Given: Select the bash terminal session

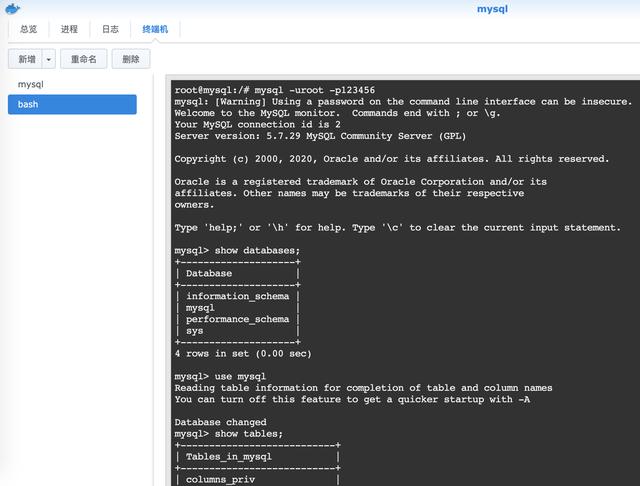Looking at the screenshot, I should (x=72, y=104).
